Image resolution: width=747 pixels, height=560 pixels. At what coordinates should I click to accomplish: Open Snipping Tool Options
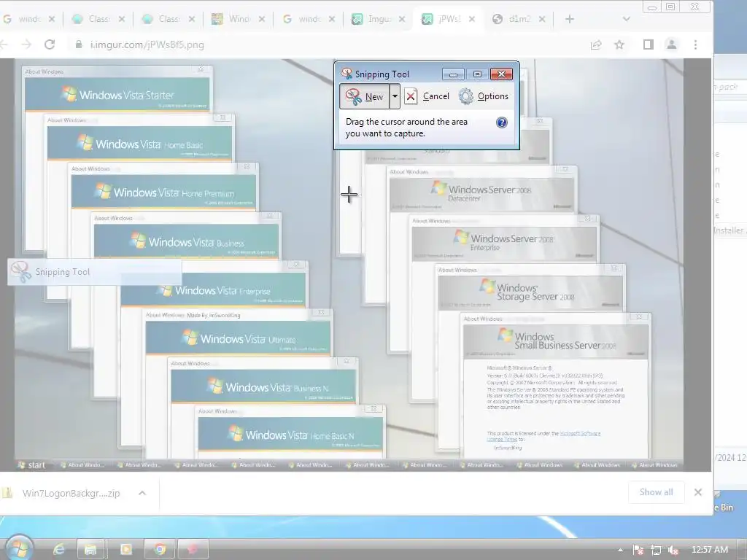tap(484, 96)
